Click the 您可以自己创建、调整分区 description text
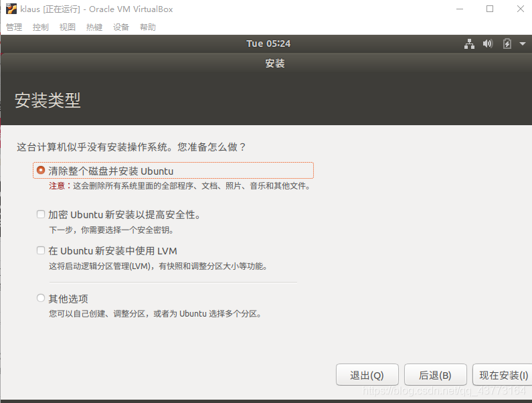Screen dimensions: 532x403 coord(156,314)
